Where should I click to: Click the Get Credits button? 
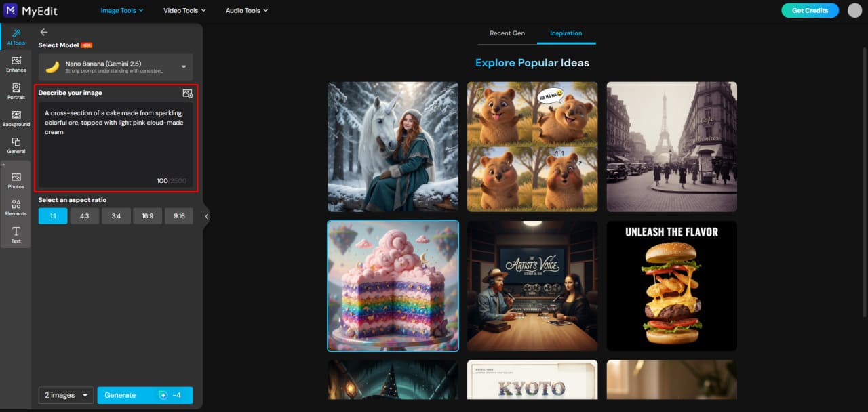point(810,10)
